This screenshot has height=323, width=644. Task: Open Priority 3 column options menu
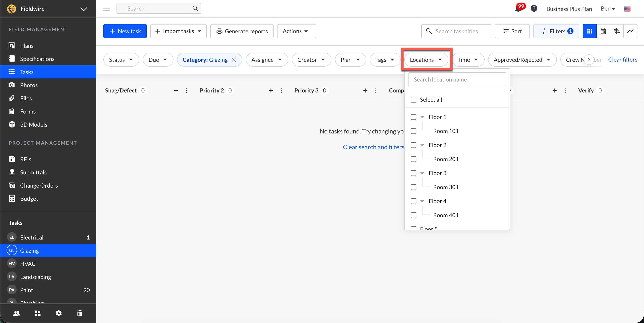pyautogui.click(x=376, y=91)
